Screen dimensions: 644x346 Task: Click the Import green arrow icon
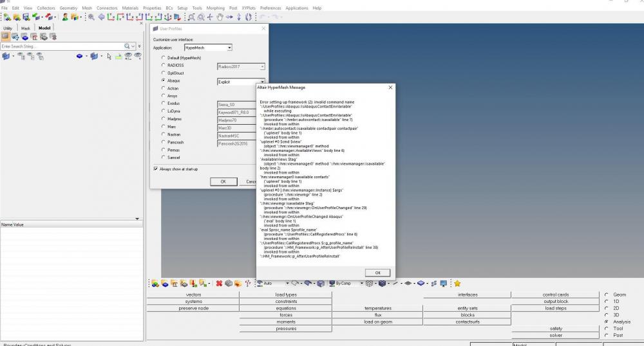(x=35, y=17)
